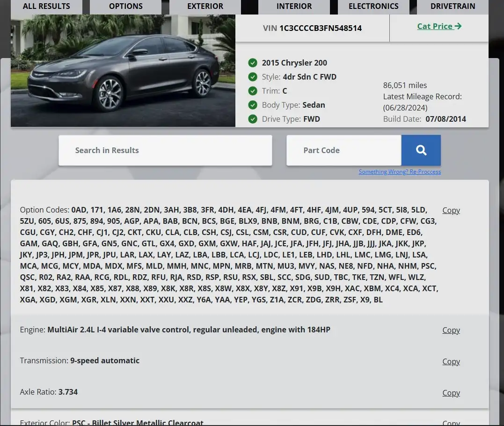Focus the Search in Results field
Viewport: 504px width, 426px height.
click(x=165, y=150)
